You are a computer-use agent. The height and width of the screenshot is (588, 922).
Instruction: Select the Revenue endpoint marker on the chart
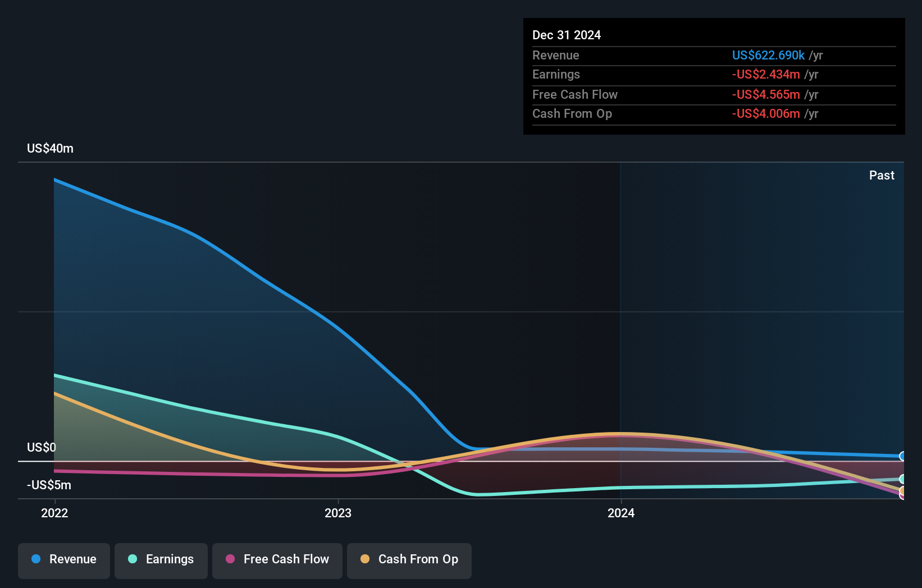[902, 455]
